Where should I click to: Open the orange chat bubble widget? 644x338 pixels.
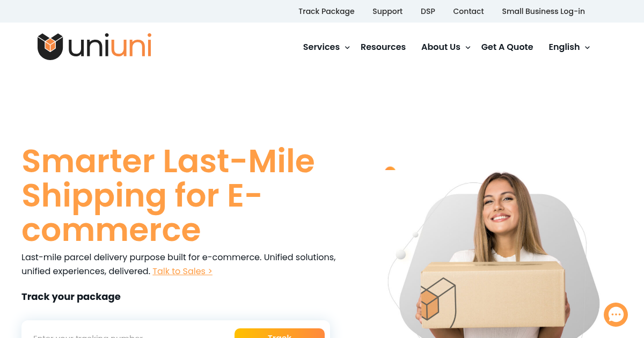pyautogui.click(x=616, y=314)
